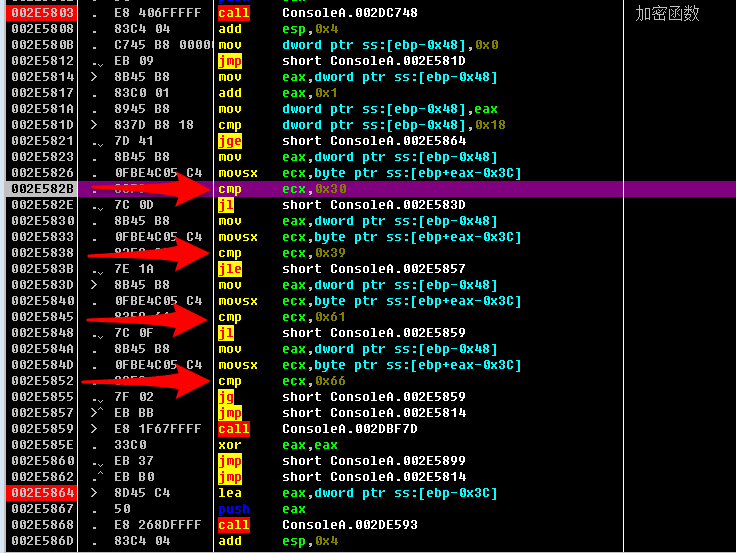
Task: Select hex bytes E8 268DFFFF
Action: [x=157, y=524]
